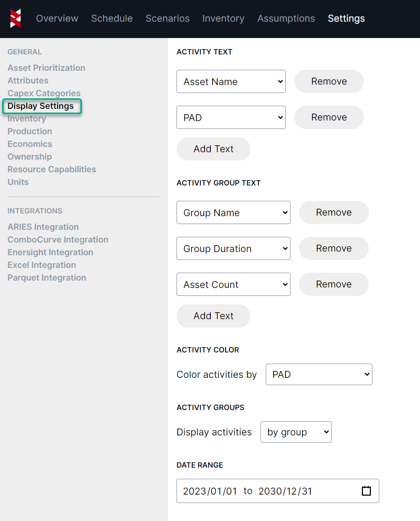Open Asset Prioritization settings
420x521 pixels.
pos(46,68)
